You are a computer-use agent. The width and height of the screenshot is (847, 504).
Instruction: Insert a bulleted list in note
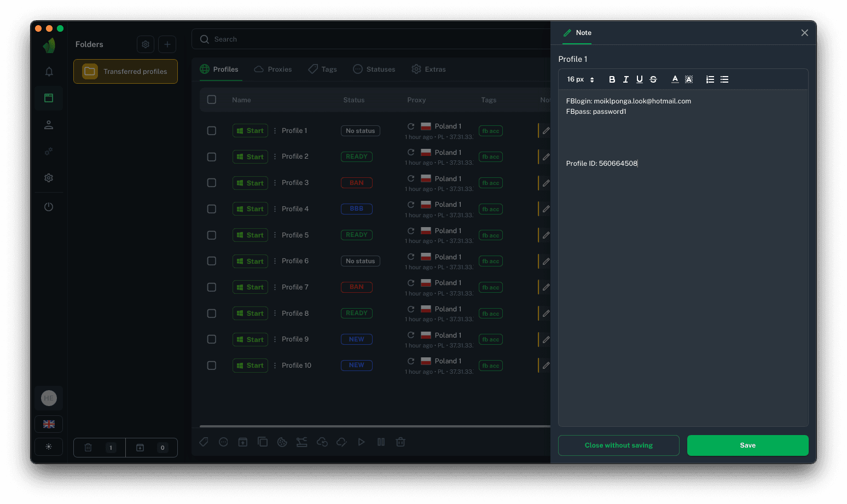click(x=724, y=79)
